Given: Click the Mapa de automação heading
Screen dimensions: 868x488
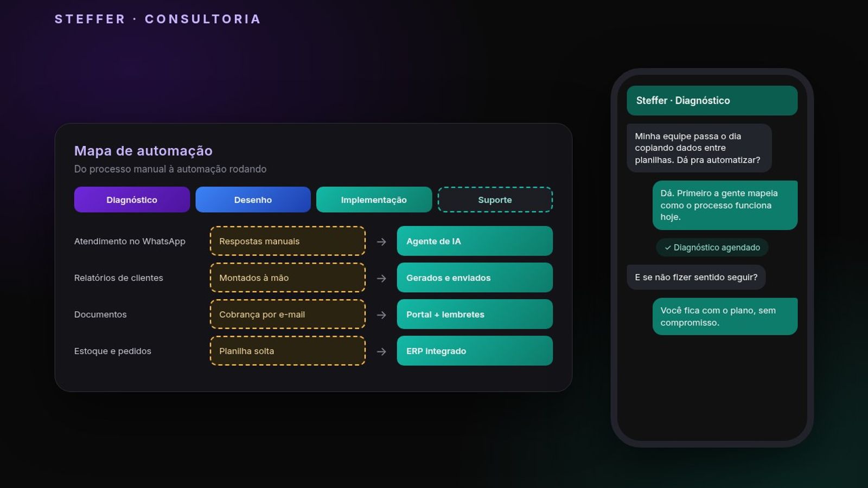Looking at the screenshot, I should coord(143,151).
